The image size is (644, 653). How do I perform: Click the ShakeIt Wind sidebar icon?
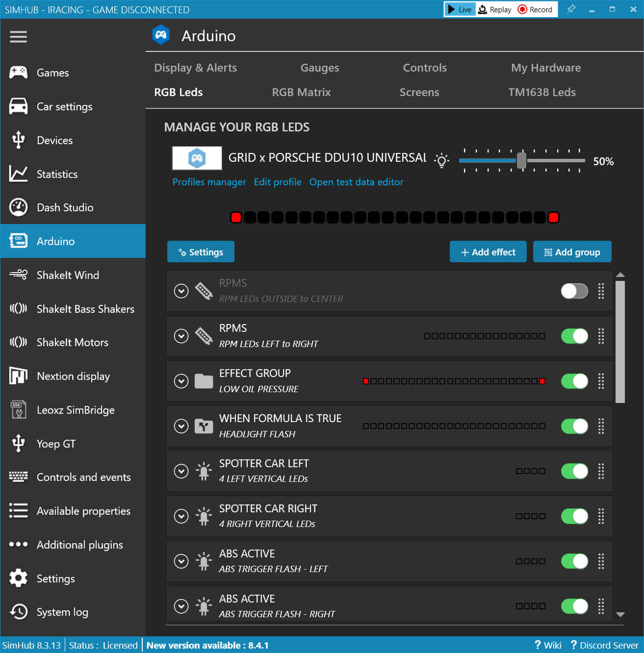tap(18, 275)
